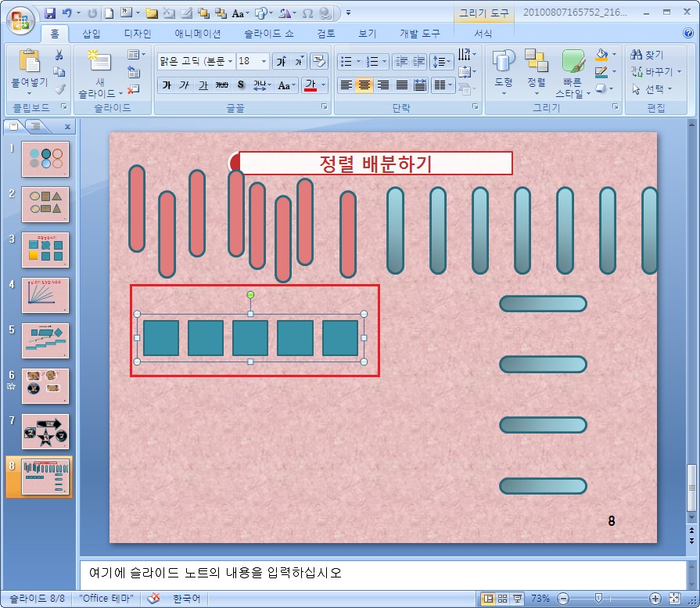Click the Increase font size icon
Screen dimensions: 700x608
281,61
